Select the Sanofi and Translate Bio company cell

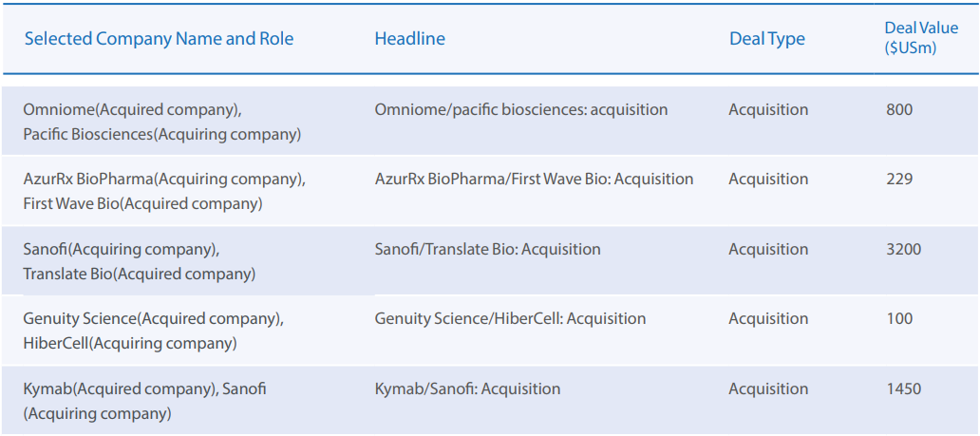[139, 262]
